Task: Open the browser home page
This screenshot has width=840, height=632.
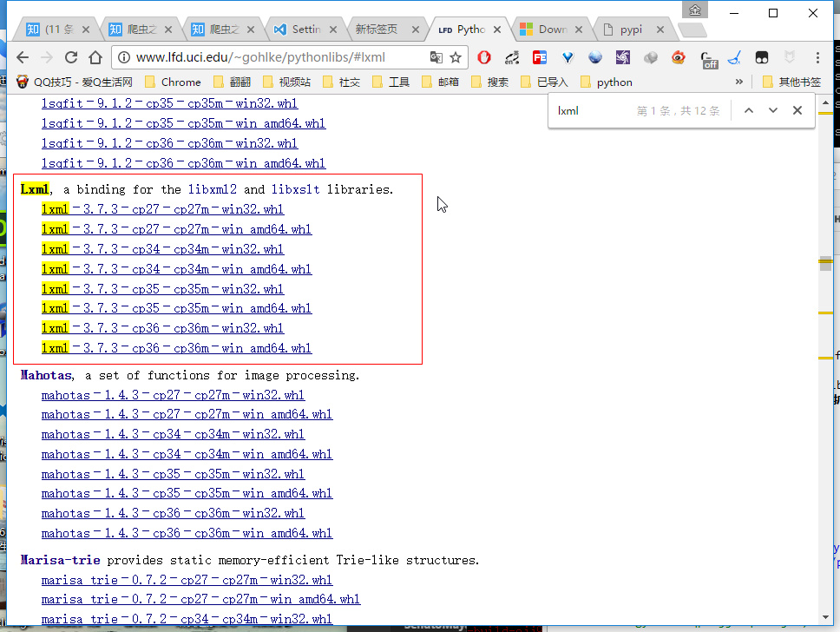Action: pos(95,57)
